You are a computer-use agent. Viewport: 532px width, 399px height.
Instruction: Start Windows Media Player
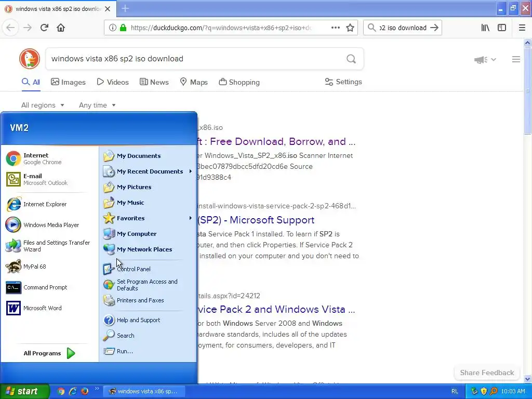click(43, 225)
